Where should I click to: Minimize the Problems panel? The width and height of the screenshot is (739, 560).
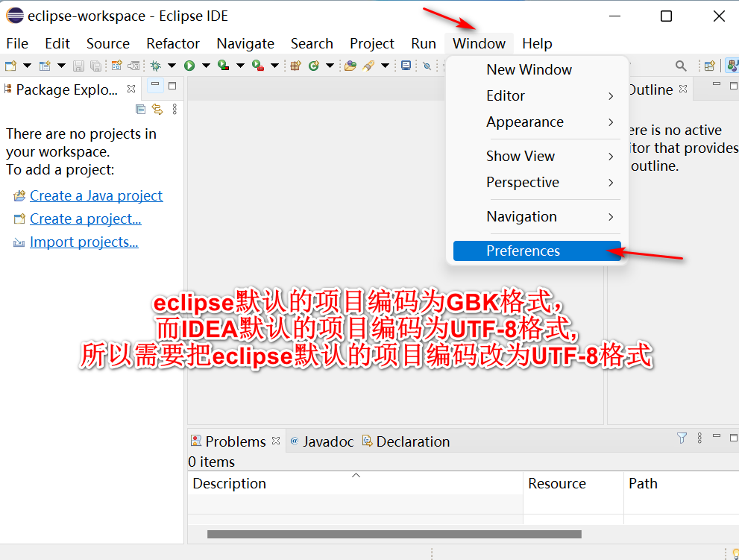(717, 436)
